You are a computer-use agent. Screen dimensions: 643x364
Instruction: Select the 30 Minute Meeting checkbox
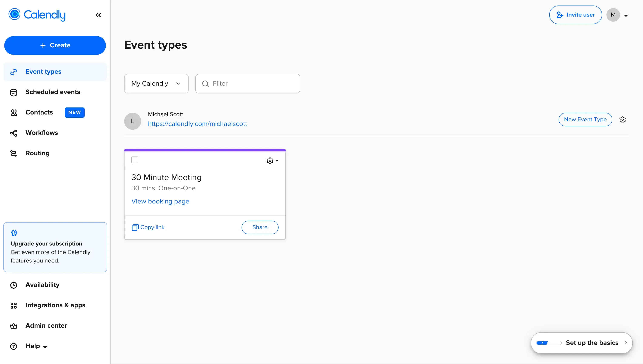pos(135,160)
